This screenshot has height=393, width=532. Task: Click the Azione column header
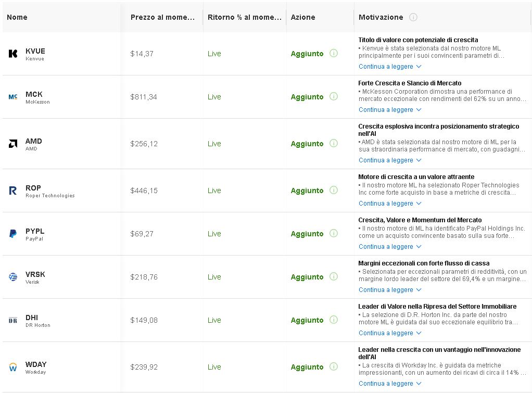click(x=303, y=17)
